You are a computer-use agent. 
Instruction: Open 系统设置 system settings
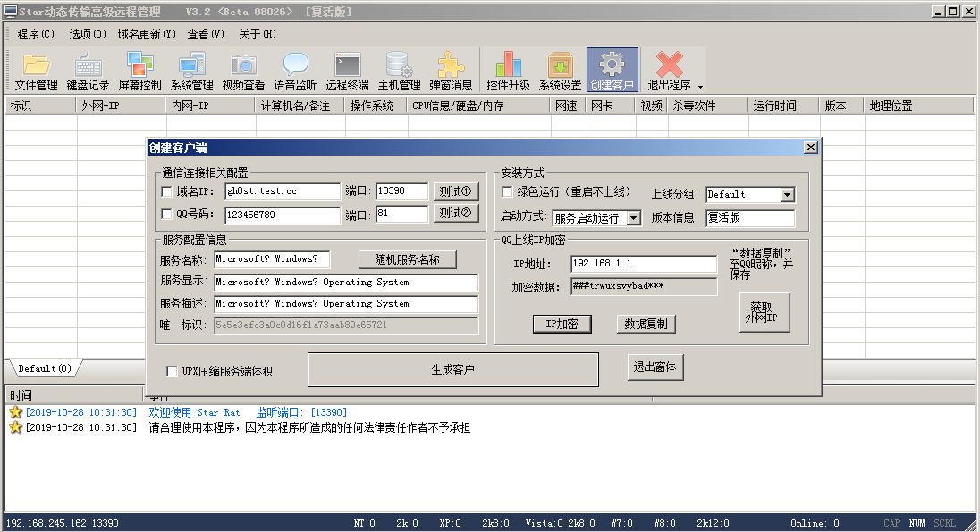coord(560,70)
